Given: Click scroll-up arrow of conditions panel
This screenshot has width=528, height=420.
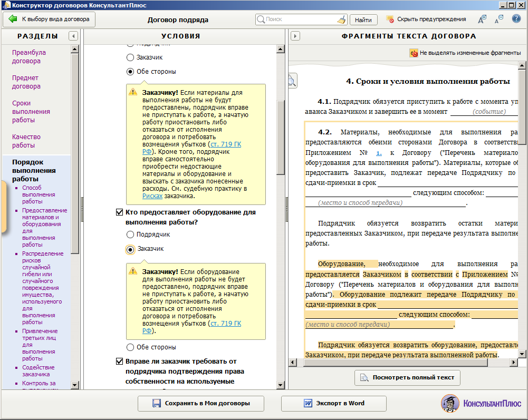Looking at the screenshot, I should pos(281,50).
